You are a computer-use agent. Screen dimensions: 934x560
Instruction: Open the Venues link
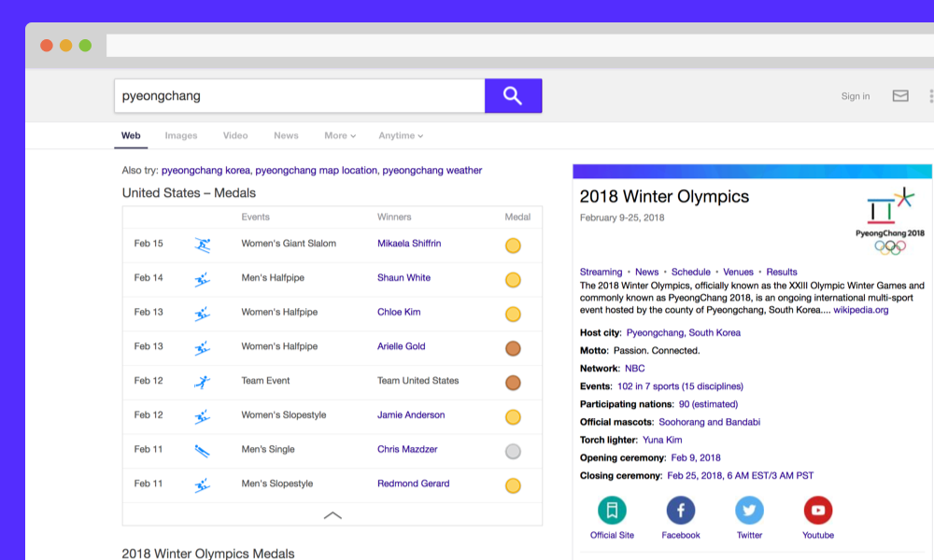[x=738, y=272]
